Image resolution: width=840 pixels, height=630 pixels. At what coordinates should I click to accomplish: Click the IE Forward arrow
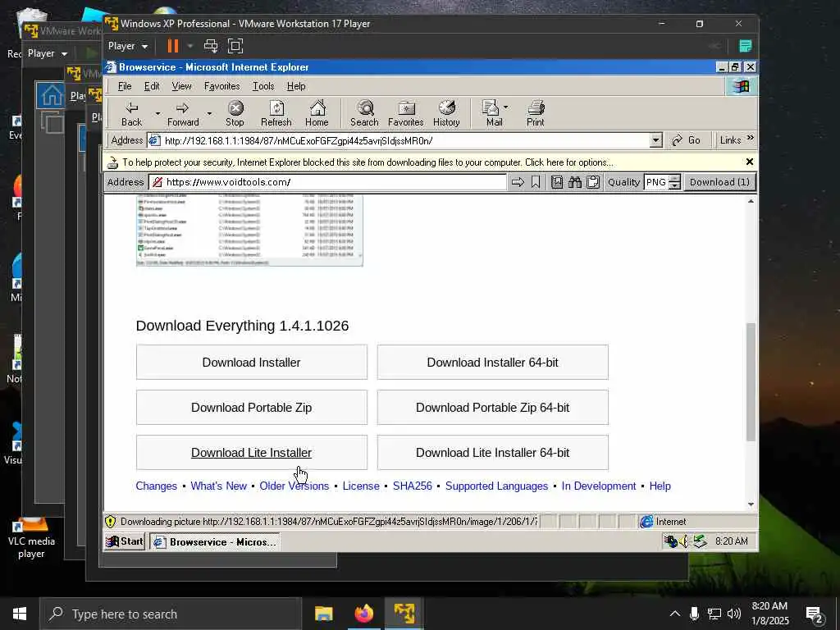pyautogui.click(x=183, y=113)
